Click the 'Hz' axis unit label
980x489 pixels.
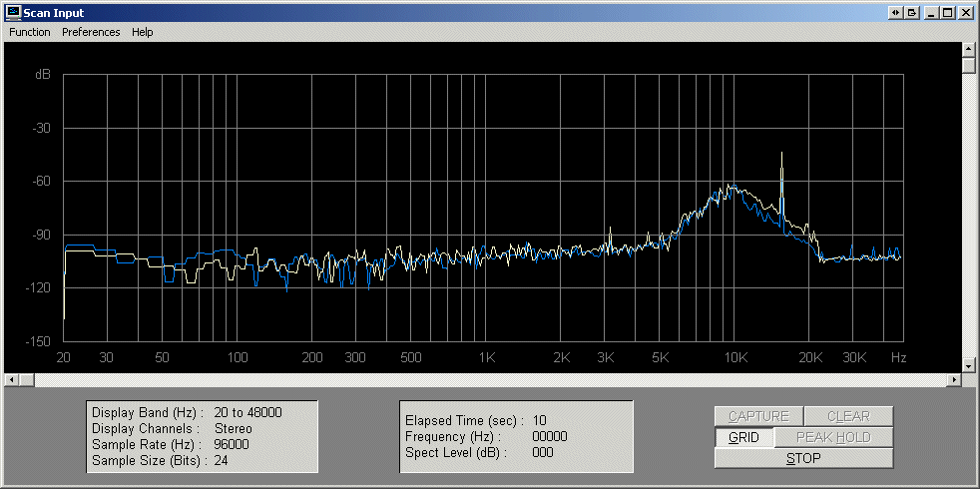pos(898,357)
